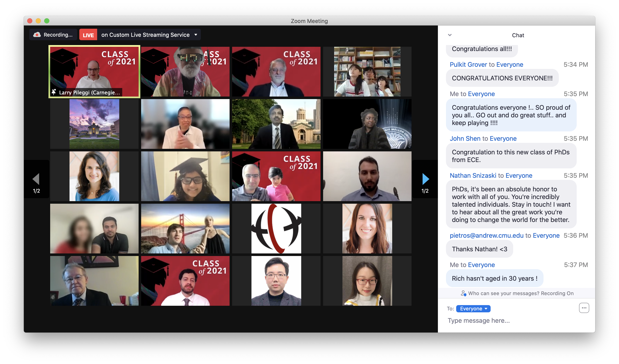Click the Recording cloud icon
The image size is (619, 364).
point(37,35)
